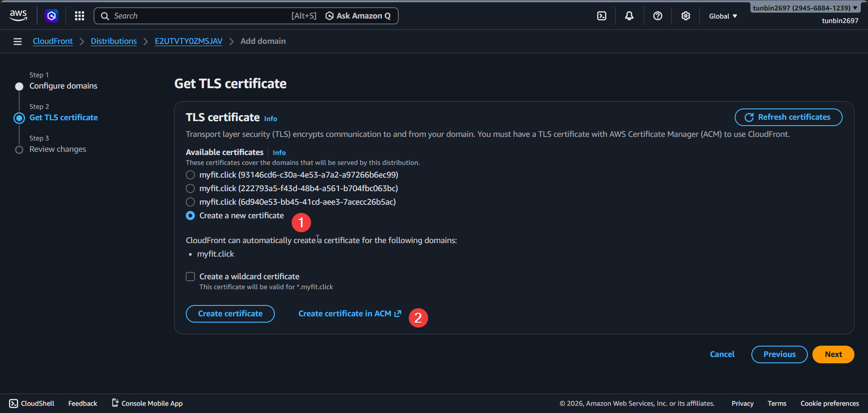The height and width of the screenshot is (413, 868).
Task: Open the help panel icon
Action: pyautogui.click(x=657, y=15)
